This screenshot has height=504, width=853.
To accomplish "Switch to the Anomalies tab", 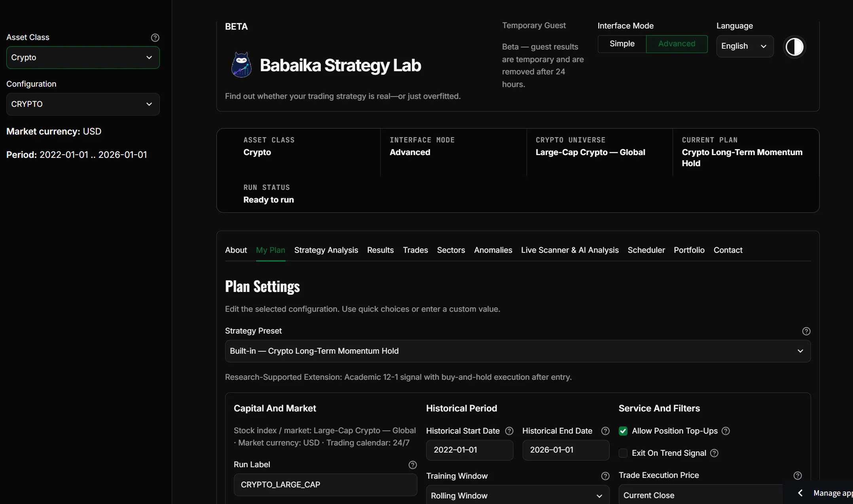I will pyautogui.click(x=493, y=250).
